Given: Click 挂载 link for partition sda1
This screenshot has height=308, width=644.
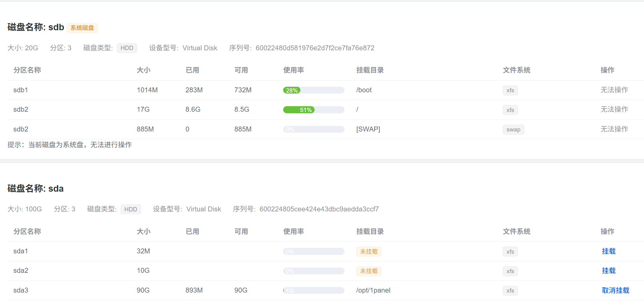Looking at the screenshot, I should tap(609, 251).
